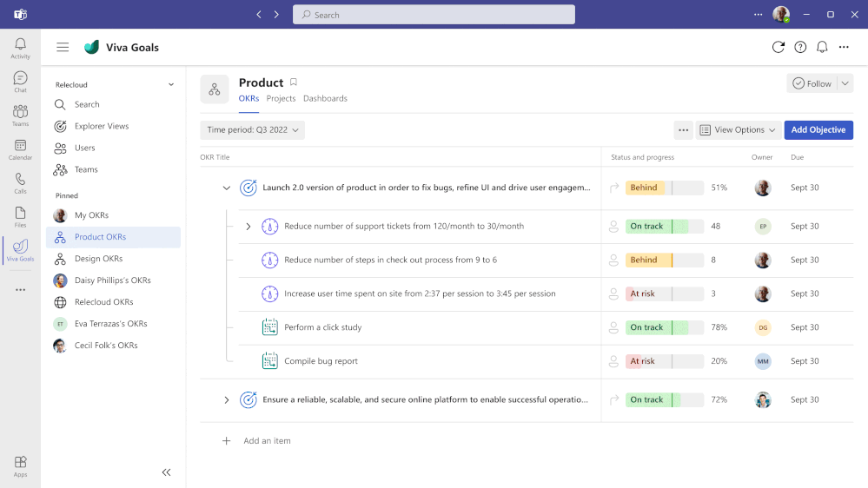This screenshot has width=868, height=488.
Task: Click Add Objective button
Action: coord(818,130)
